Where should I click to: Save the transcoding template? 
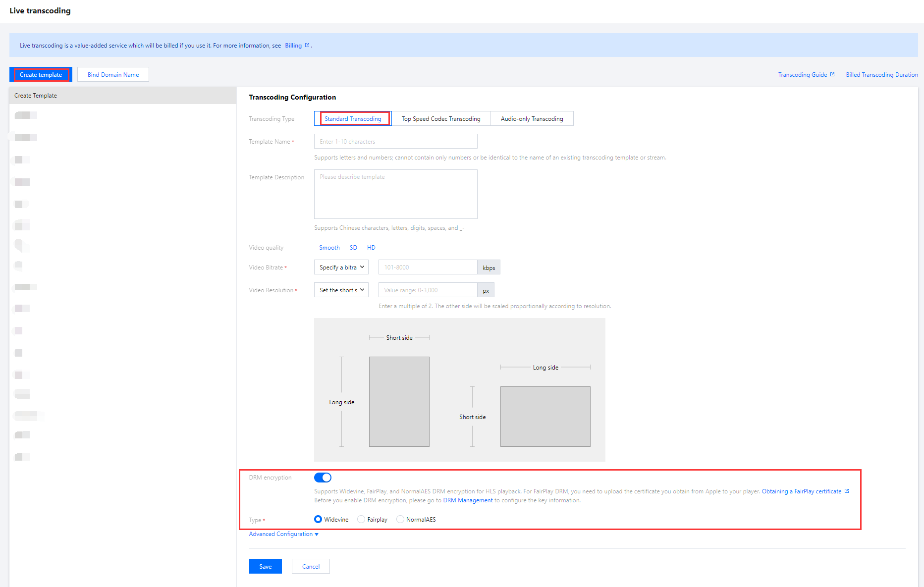tap(265, 566)
